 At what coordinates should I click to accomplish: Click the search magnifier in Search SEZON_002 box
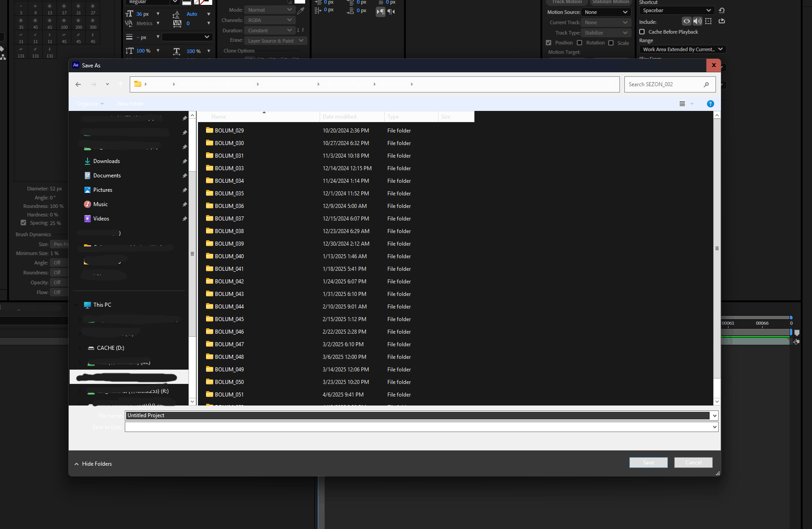[706, 84]
